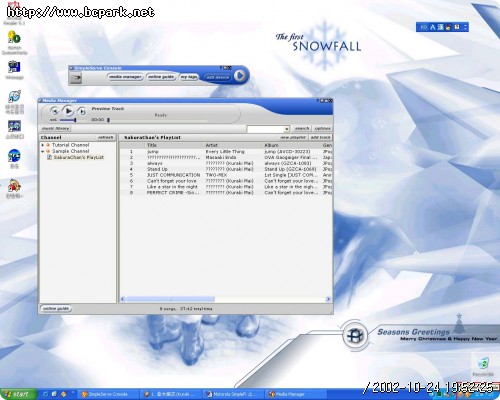500x400 pixels.
Task: Click the new playlist button
Action: (x=293, y=137)
